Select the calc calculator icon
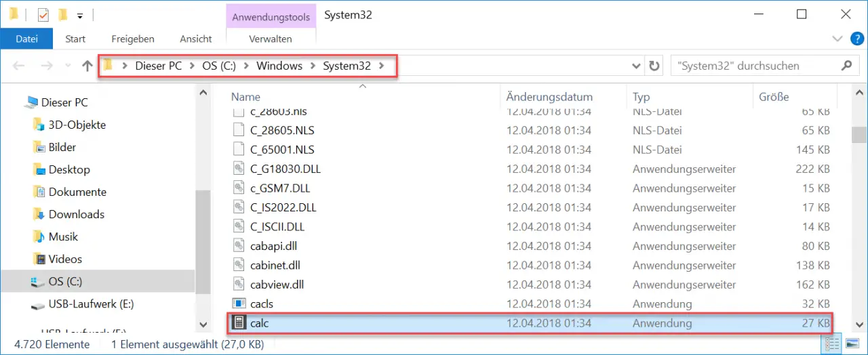Image resolution: width=868 pixels, height=355 pixels. point(238,323)
